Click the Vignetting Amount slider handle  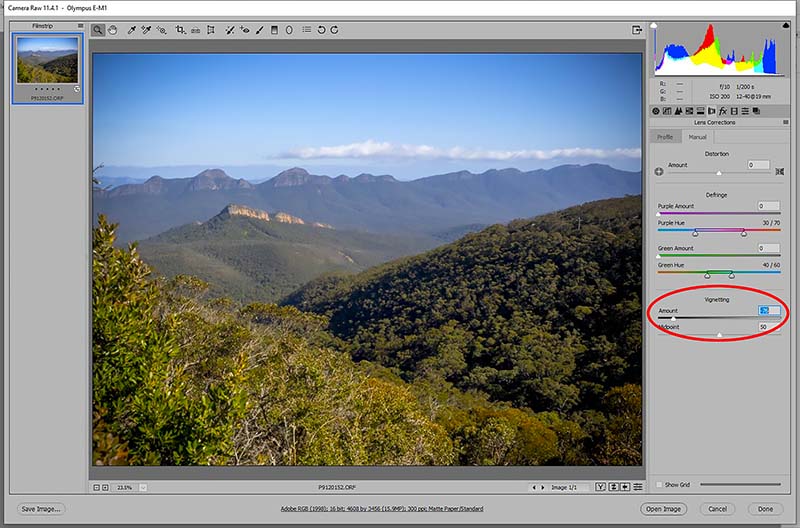click(x=673, y=318)
